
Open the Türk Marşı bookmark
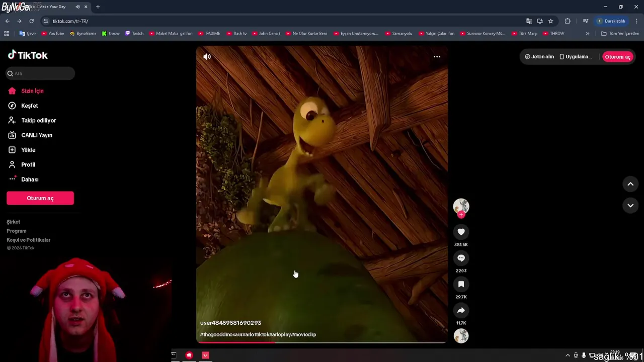point(524,34)
